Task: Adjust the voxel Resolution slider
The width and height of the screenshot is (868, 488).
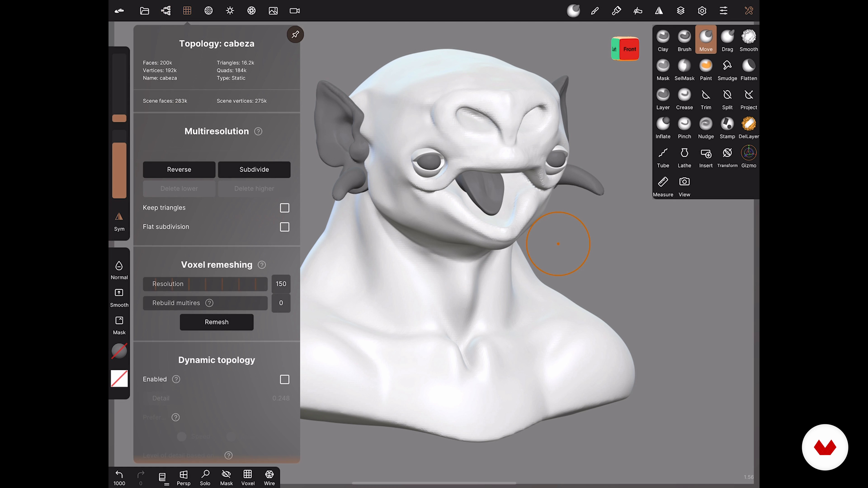Action: point(205,284)
